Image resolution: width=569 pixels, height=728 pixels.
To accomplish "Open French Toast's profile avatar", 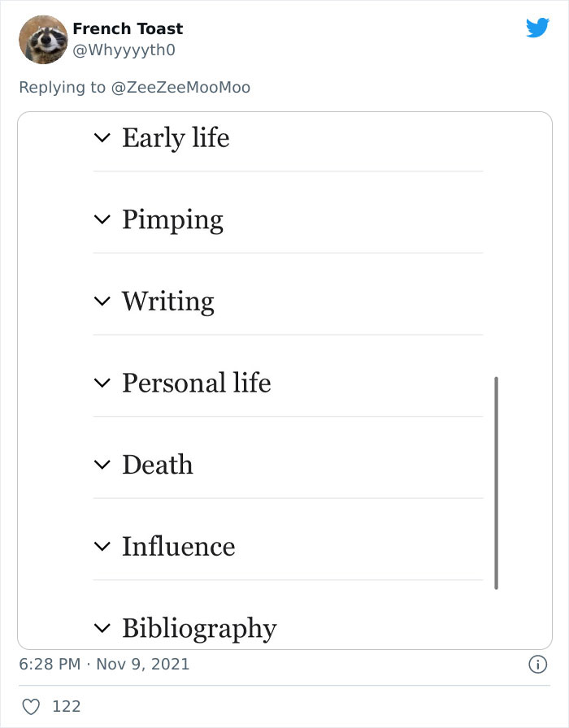I will coord(41,39).
